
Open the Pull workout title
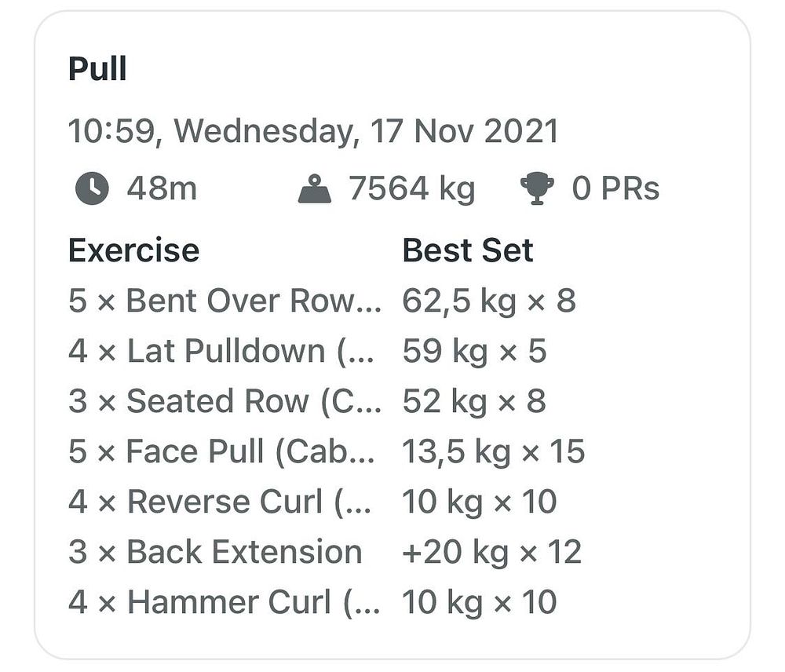click(97, 68)
